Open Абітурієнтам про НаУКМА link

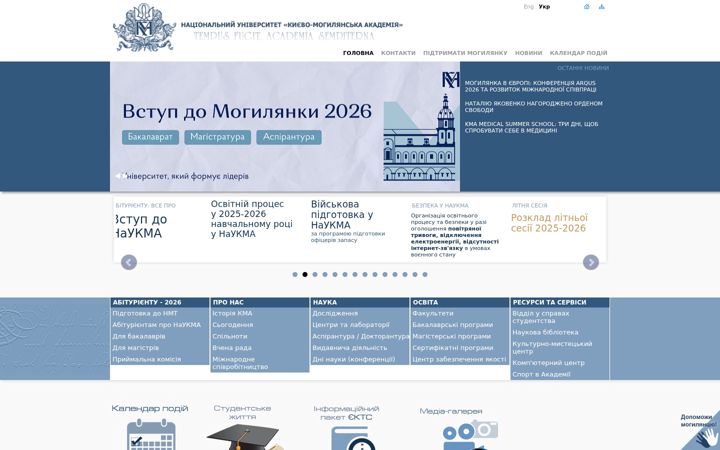point(157,325)
